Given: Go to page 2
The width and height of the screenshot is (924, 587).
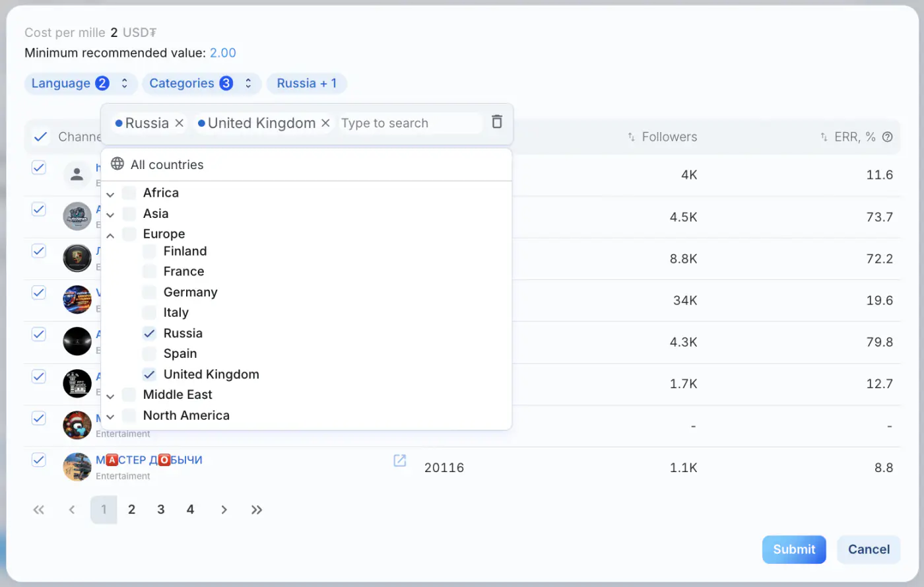Looking at the screenshot, I should (132, 510).
